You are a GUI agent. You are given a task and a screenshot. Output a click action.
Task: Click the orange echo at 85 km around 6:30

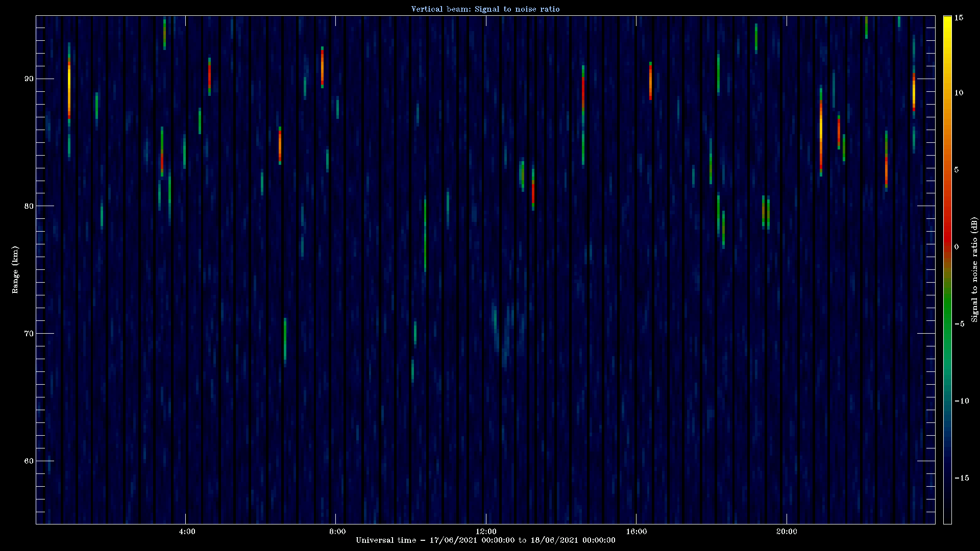280,146
